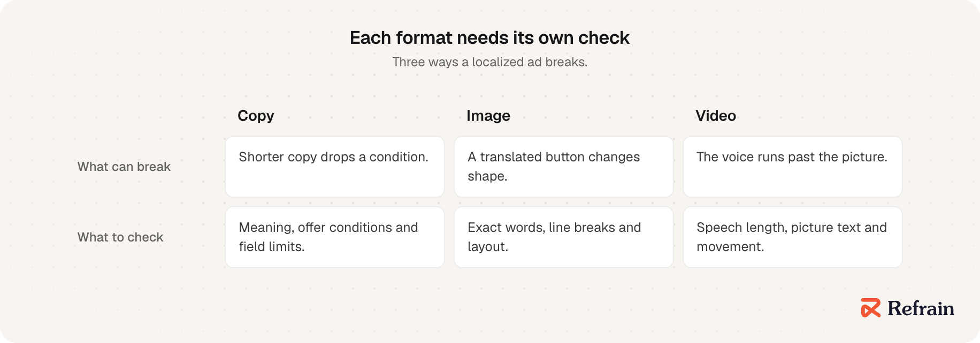
Task: Click the Copy column header
Action: (256, 115)
